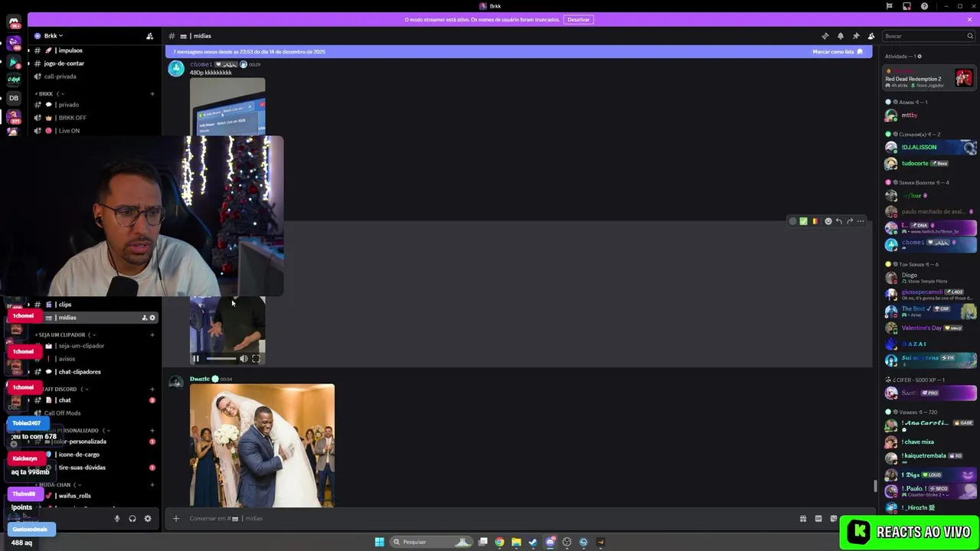Image resolution: width=980 pixels, height=551 pixels.
Task: Add channel to SEJA UM CLIPADOR category
Action: tap(152, 334)
